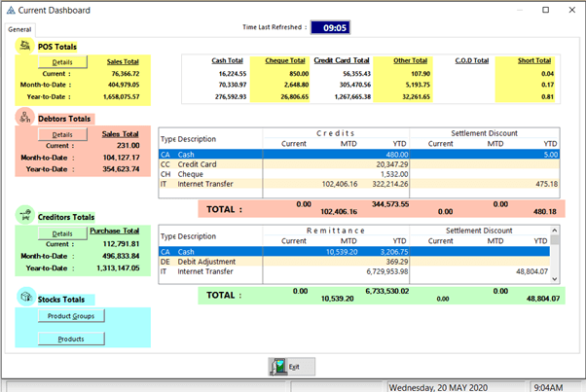Click POS year-to-date value 1,658,075.57
The height and width of the screenshot is (392, 586).
(x=122, y=96)
